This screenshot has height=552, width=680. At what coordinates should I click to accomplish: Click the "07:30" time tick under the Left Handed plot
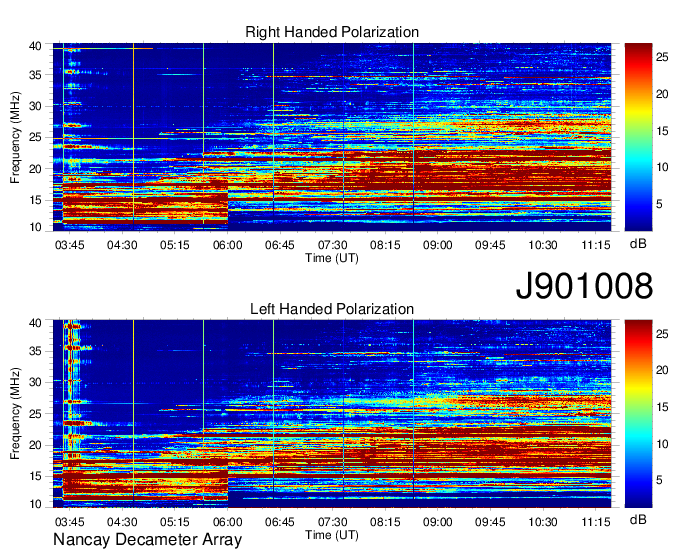pyautogui.click(x=333, y=522)
